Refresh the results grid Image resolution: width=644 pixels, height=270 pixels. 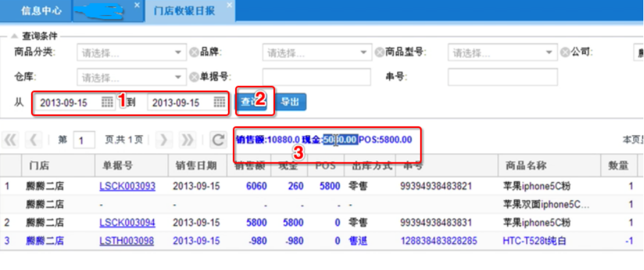pyautogui.click(x=218, y=140)
